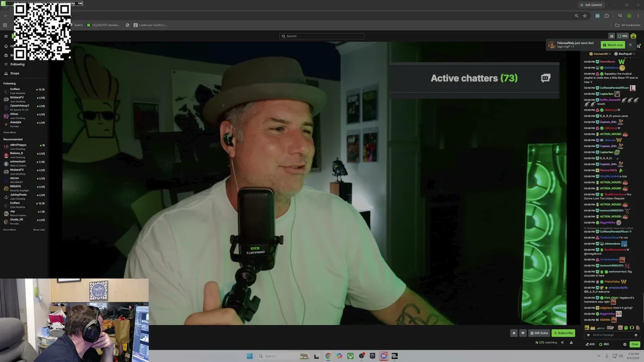Click the Ask Gemini button

click(591, 5)
